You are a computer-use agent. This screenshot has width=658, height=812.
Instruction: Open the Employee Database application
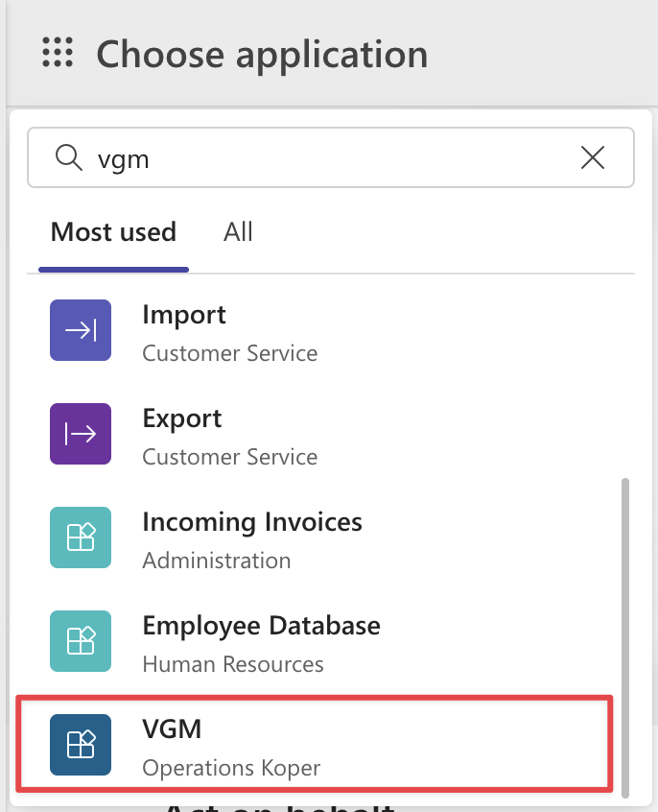point(261,626)
